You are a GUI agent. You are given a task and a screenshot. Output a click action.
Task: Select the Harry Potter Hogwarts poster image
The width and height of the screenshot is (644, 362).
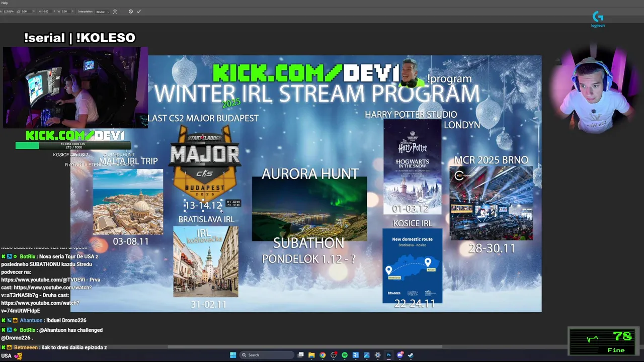pyautogui.click(x=413, y=166)
